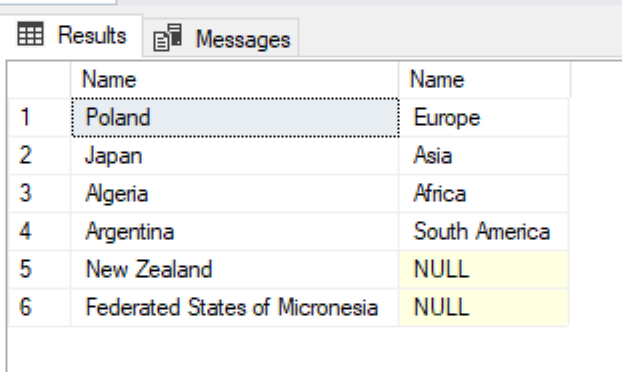
Task: Select the South America cell
Action: pos(484,232)
